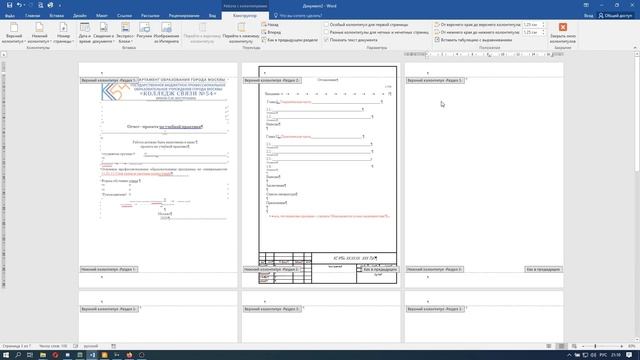Screen dimensions: 640x360
Task: Click the footer from bottom distance field
Action: (531, 32)
